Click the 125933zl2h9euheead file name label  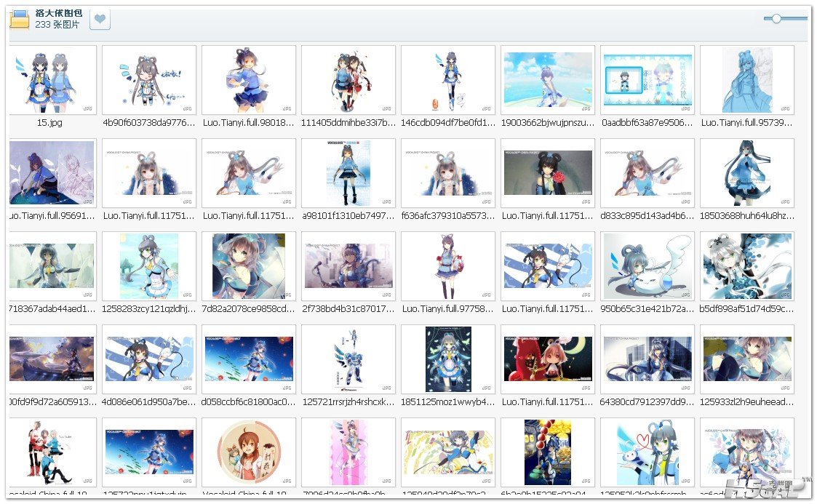pyautogui.click(x=747, y=401)
